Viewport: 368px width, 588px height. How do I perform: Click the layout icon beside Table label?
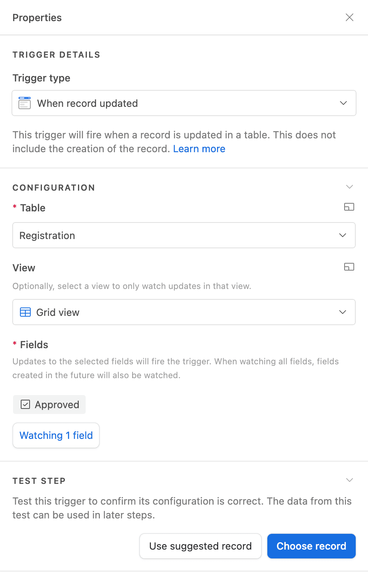[349, 207]
